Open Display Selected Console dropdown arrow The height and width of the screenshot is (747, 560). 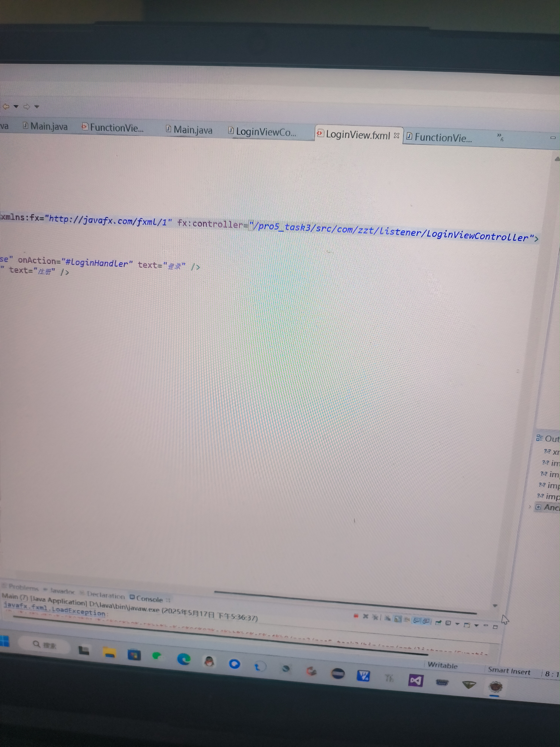pos(457,624)
